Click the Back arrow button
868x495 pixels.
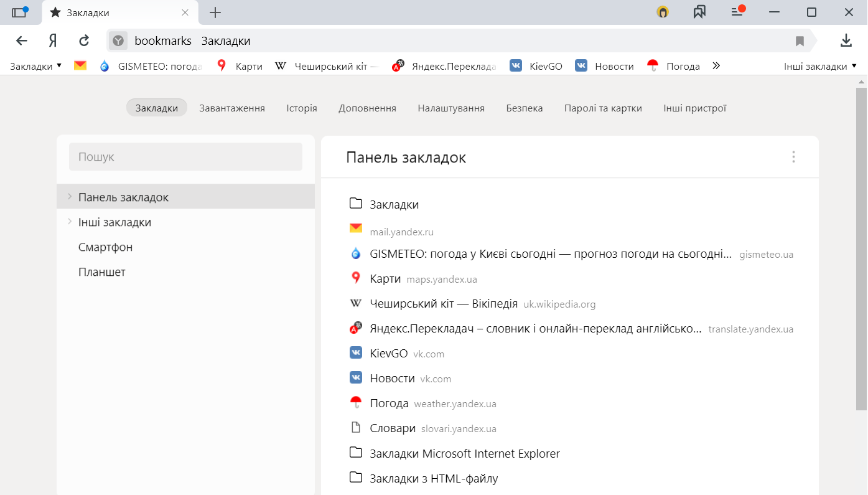22,41
